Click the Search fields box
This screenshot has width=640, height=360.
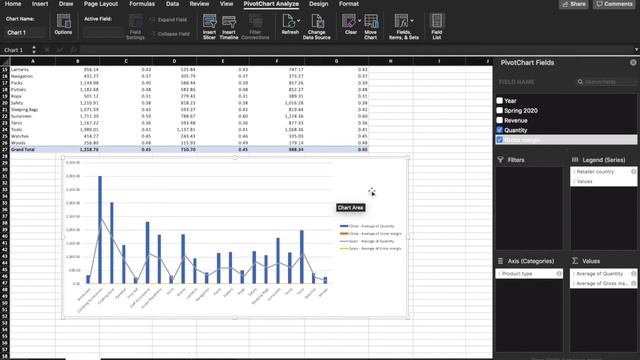tap(607, 82)
